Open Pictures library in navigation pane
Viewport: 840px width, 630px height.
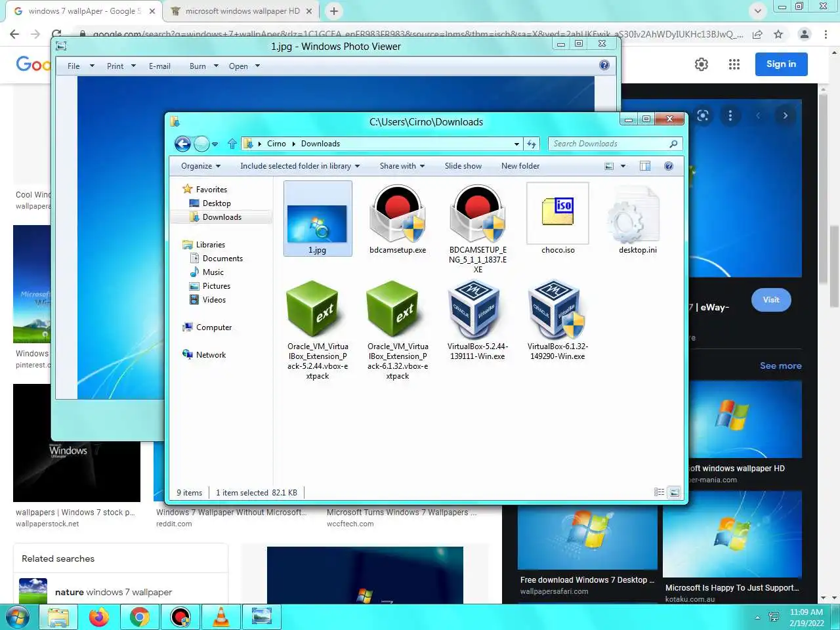click(217, 286)
